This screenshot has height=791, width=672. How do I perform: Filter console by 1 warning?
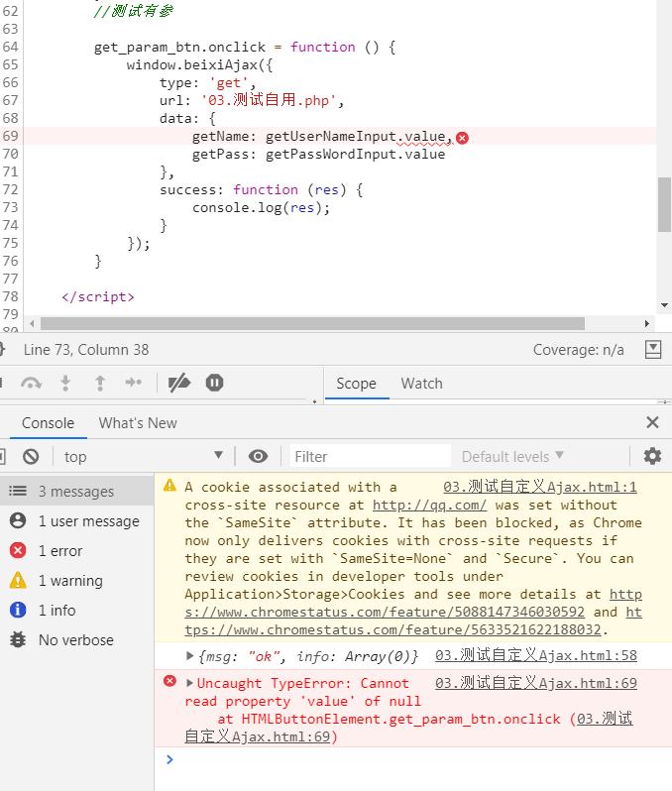point(76,580)
